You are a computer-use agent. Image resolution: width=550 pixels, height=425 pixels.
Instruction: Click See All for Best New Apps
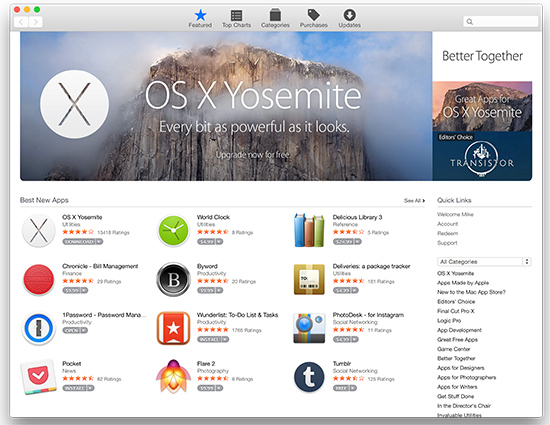coord(414,201)
